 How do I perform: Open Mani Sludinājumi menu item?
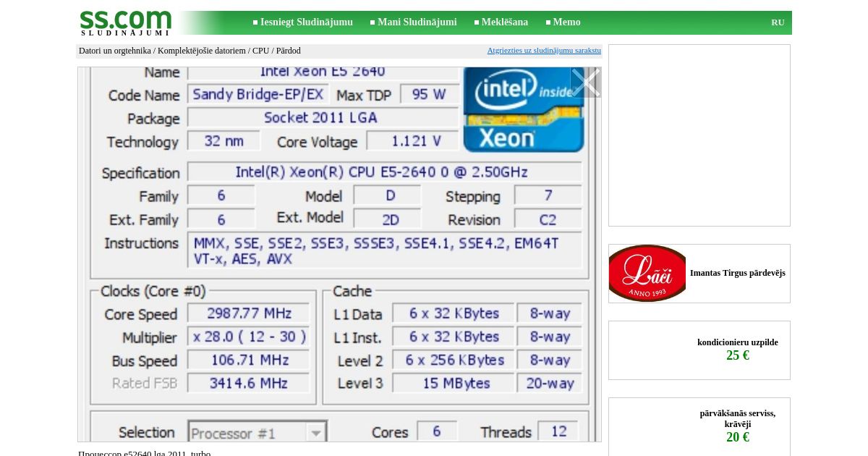[417, 22]
